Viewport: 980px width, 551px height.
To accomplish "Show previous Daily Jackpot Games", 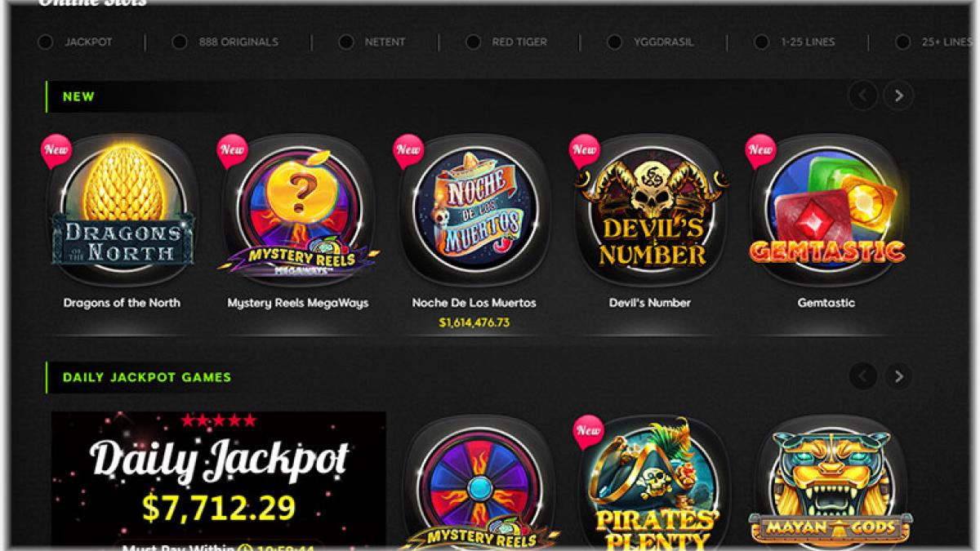I will click(x=862, y=376).
